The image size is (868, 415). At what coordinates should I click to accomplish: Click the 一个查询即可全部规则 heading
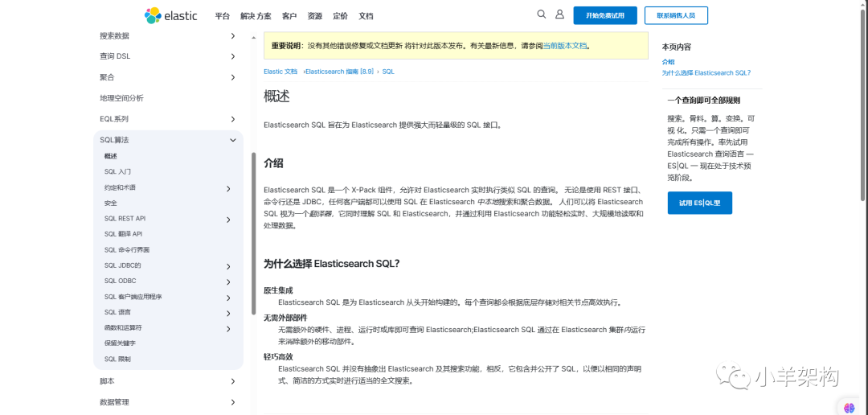coord(704,101)
